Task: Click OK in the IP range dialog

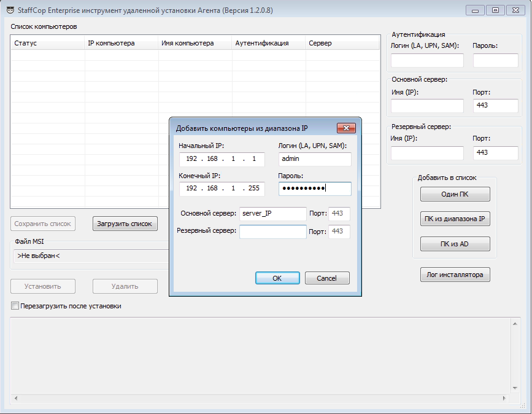Action: coord(277,278)
